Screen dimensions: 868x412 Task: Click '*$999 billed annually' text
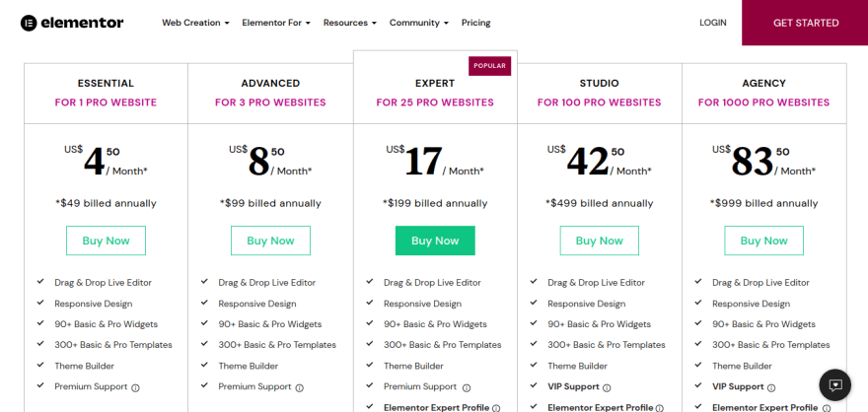763,203
